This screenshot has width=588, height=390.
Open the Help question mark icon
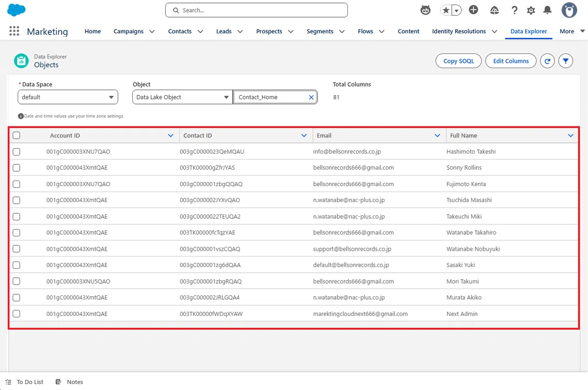(x=514, y=10)
